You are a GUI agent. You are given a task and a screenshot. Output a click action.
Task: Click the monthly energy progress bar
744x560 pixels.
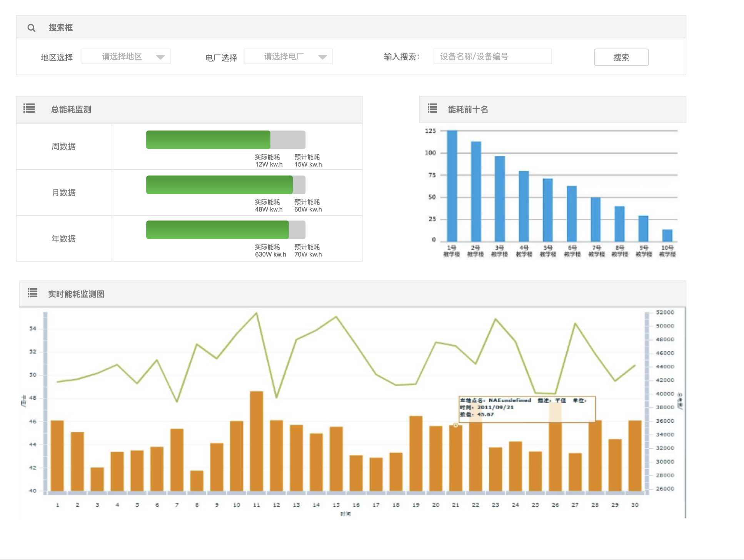pos(225,185)
